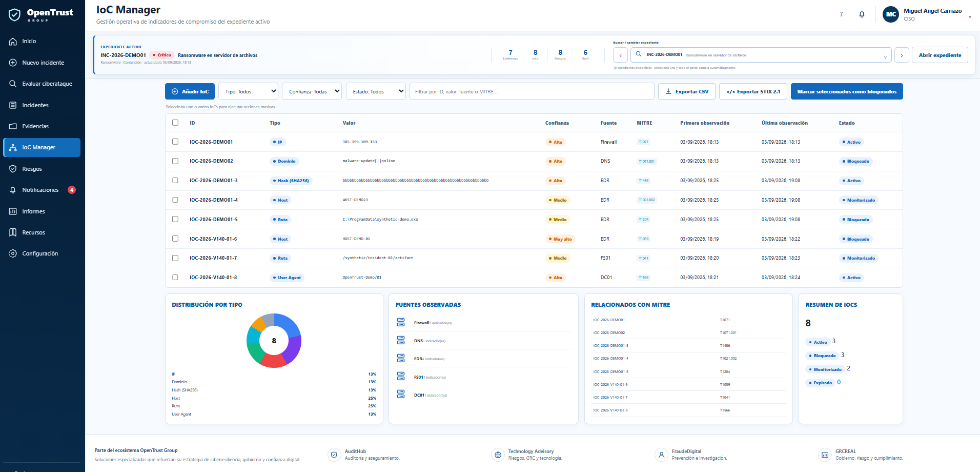Select the IOC-2026-DEMO01-3 row checkbox
The width and height of the screenshot is (980, 472).
point(175,181)
